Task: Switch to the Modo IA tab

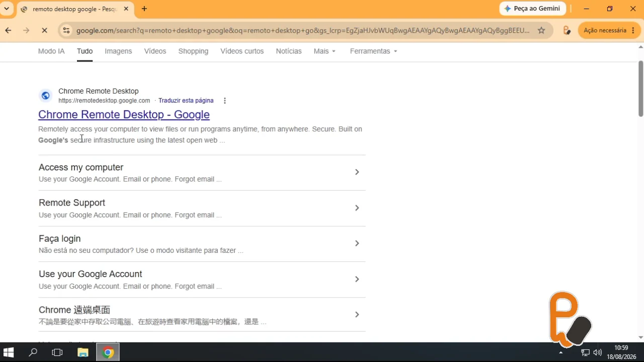Action: pyautogui.click(x=51, y=51)
